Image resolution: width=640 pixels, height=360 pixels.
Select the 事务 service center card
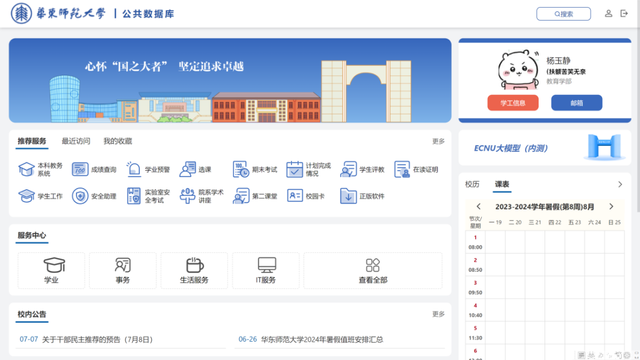point(122,270)
